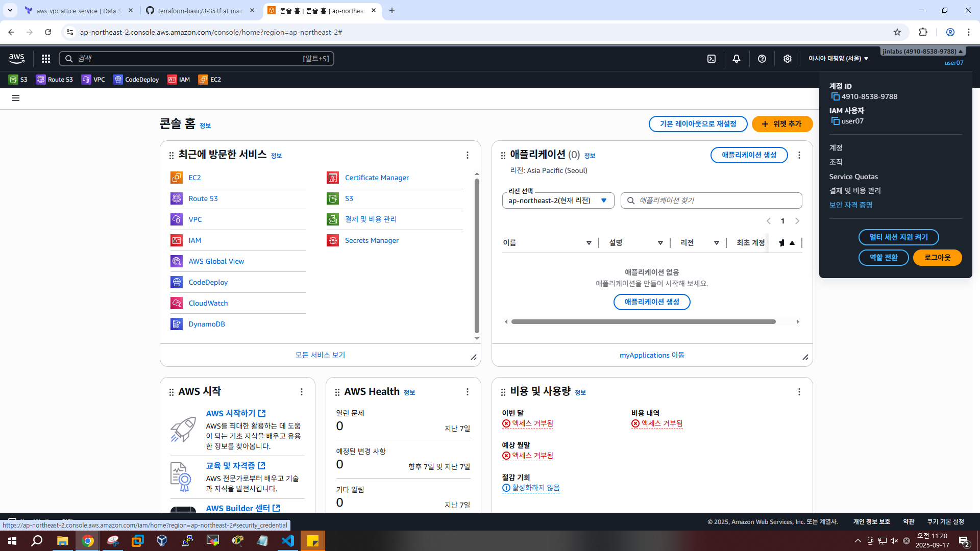Viewport: 980px width, 551px height.
Task: Open the Asia Pacific Seoul region selector
Action: (x=838, y=59)
